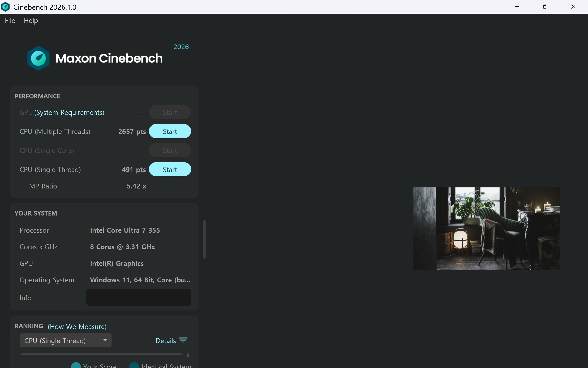Click the CPU (Single Thread) performance label
This screenshot has height=368, width=588.
pyautogui.click(x=50, y=169)
